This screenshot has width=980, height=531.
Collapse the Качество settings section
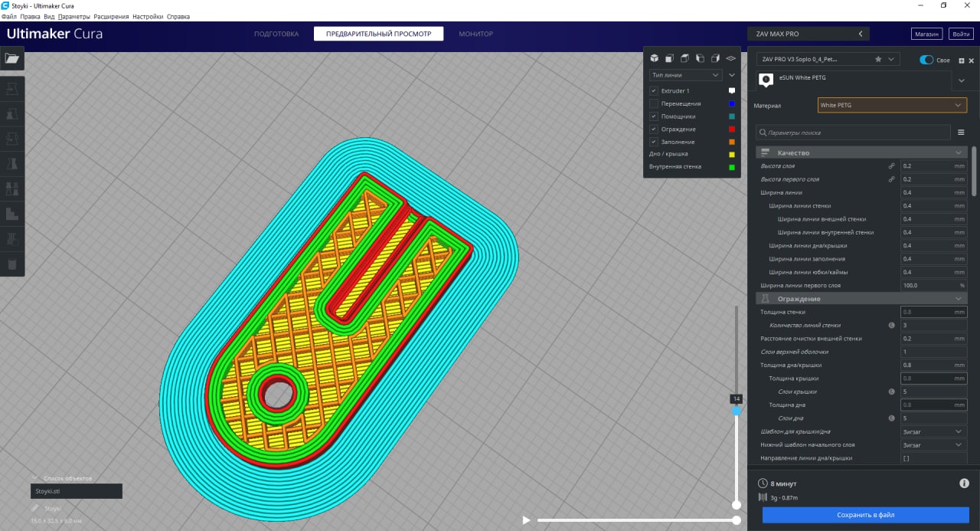(863, 152)
